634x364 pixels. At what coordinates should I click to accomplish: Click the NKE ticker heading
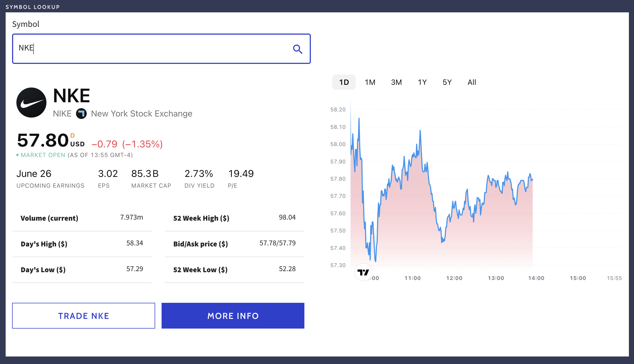(71, 96)
